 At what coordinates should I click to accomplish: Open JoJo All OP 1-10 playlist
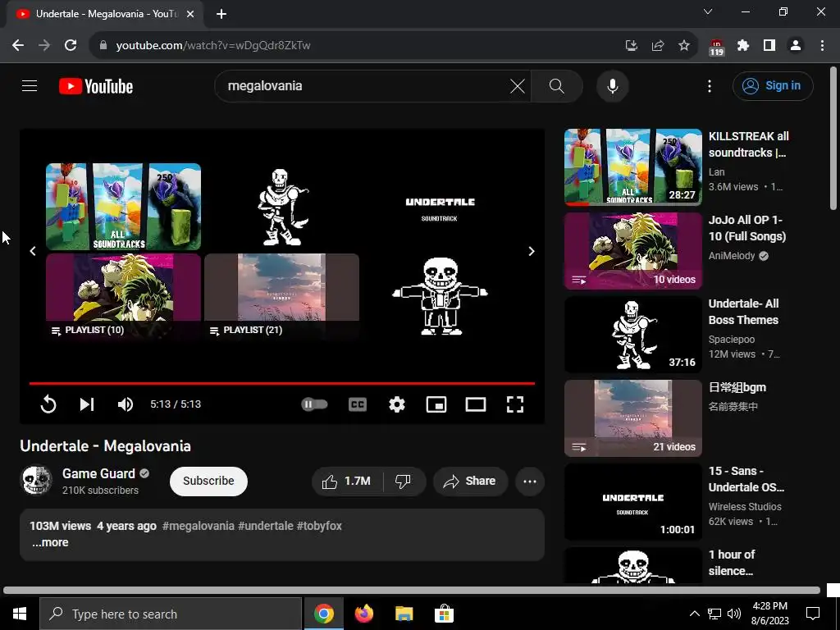[747, 228]
